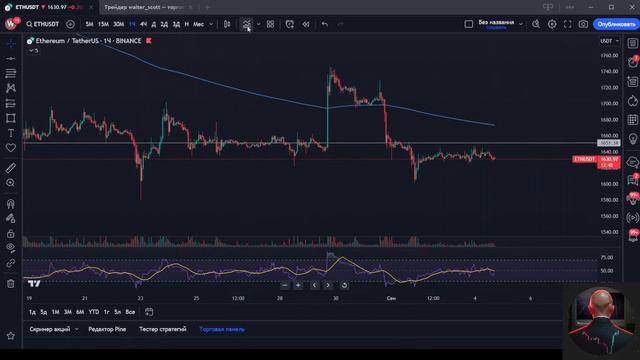
Task: Select the Мес monthly timeframe
Action: (198, 24)
